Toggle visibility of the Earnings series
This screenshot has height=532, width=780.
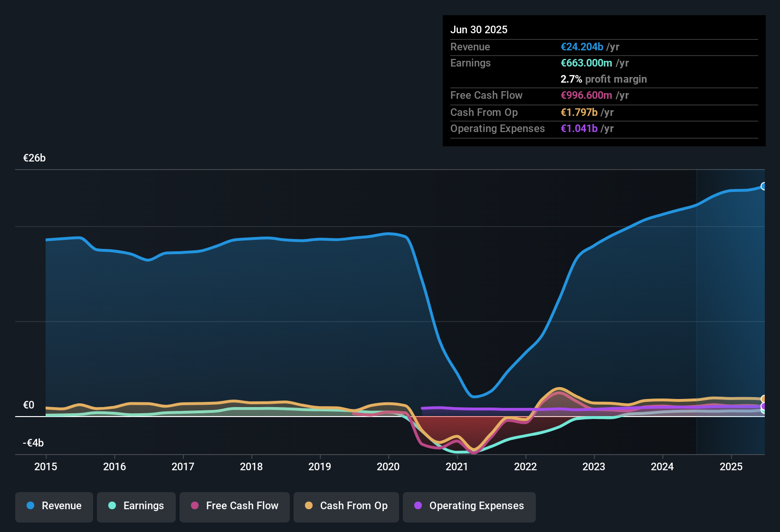(136, 506)
